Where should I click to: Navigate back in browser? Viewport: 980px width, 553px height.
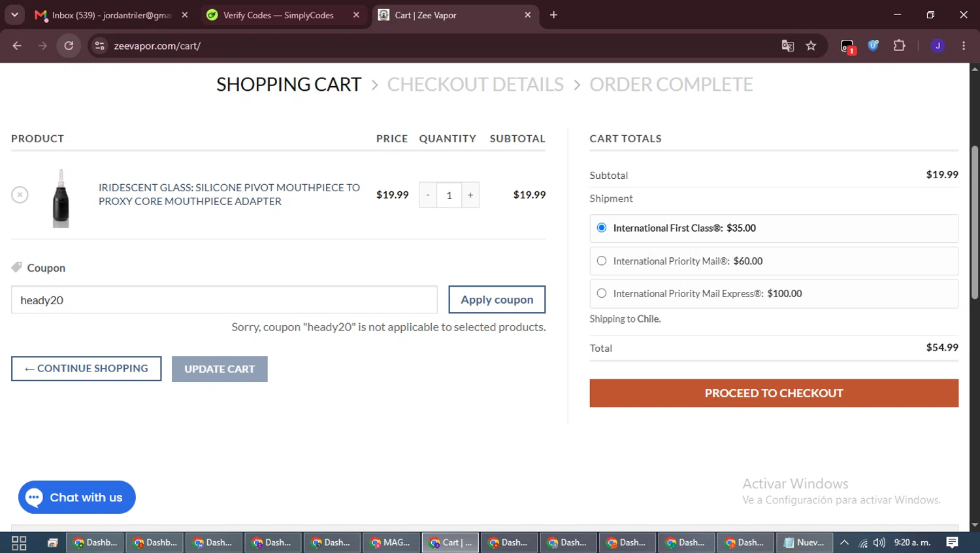[17, 46]
